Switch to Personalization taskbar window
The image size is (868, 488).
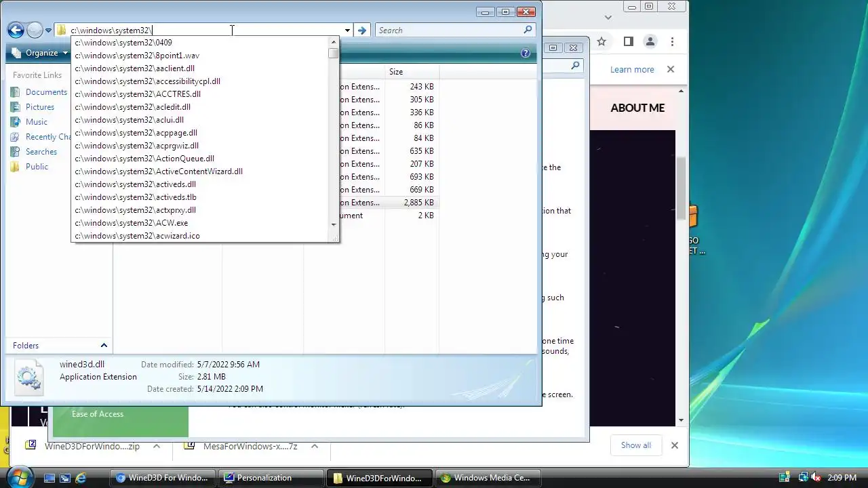pos(272,478)
